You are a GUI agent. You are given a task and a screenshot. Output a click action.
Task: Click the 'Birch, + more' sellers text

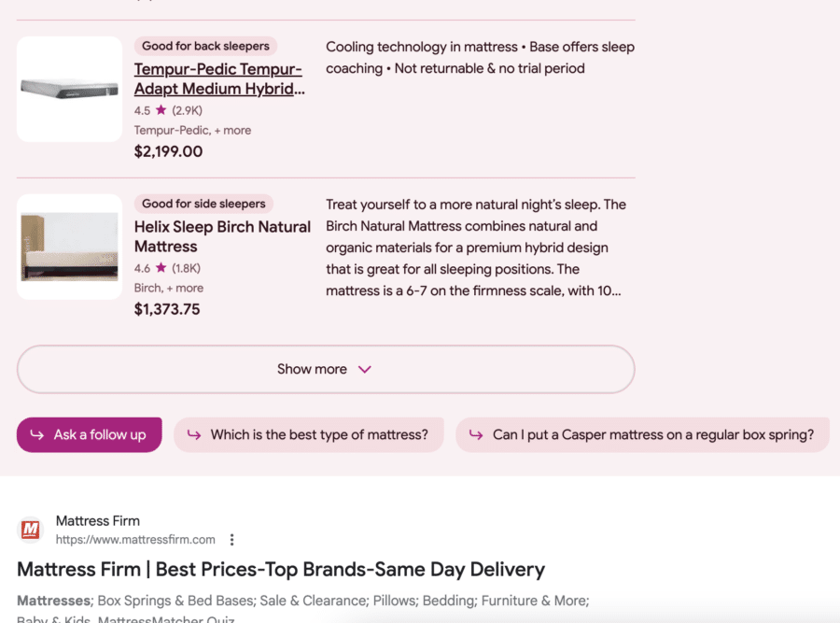click(169, 288)
